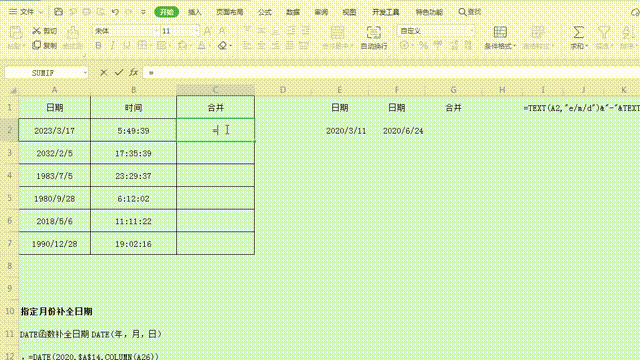Toggle Auto Wrap (自动换行)

374,37
